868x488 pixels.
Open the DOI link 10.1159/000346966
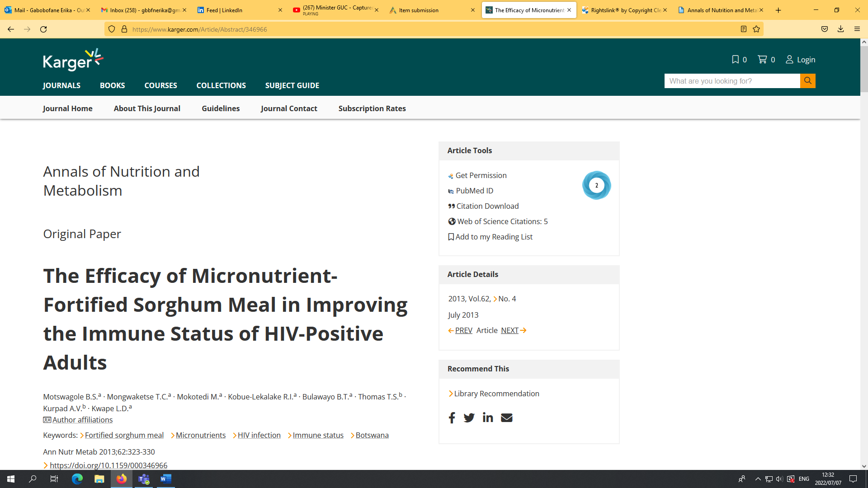coord(108,465)
